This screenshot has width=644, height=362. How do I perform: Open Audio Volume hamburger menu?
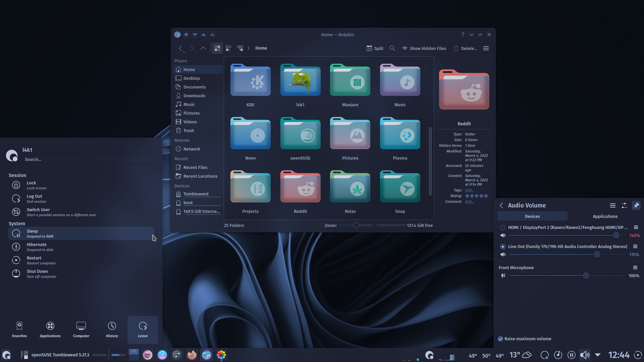612,205
